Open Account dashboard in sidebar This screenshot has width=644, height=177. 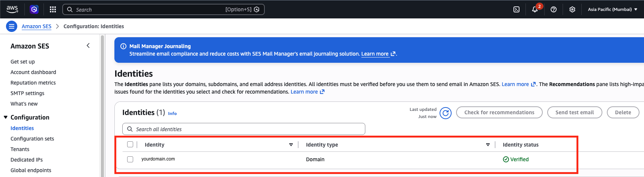tap(33, 72)
